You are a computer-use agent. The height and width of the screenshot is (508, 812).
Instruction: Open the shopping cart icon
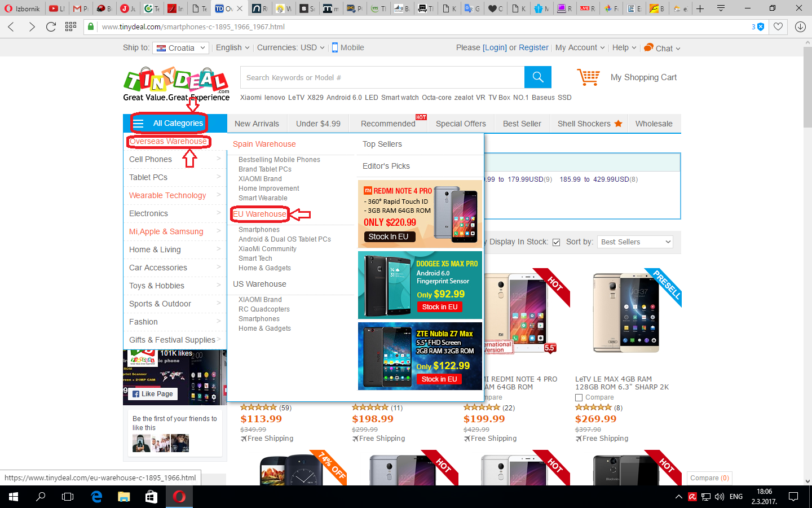(x=588, y=77)
